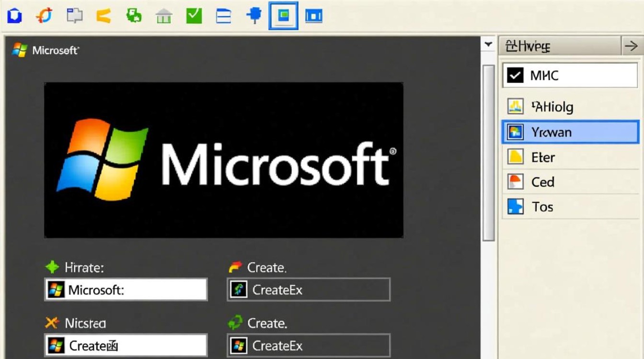Viewport: 644px width, 359px height.
Task: Choose the Eter list item
Action: (x=570, y=157)
